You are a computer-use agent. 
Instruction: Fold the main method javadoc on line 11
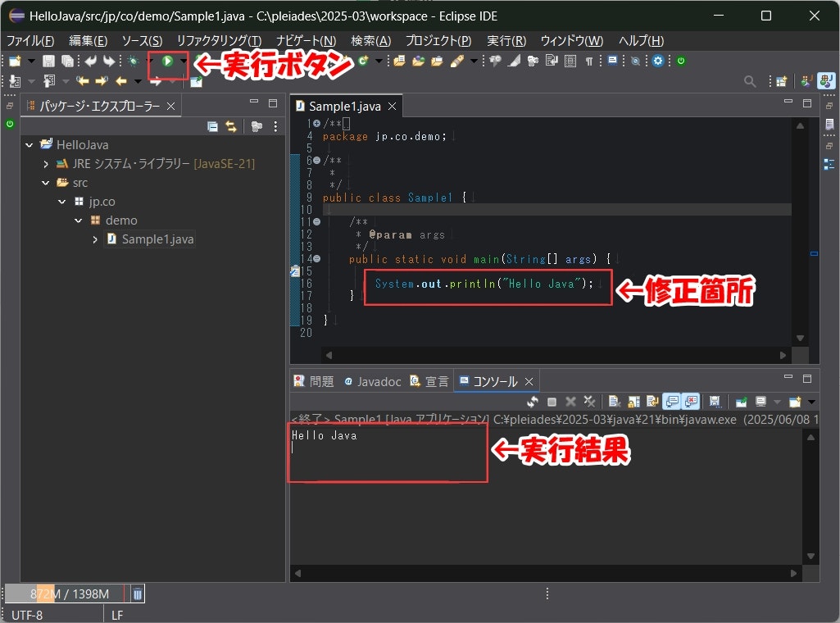coord(316,222)
